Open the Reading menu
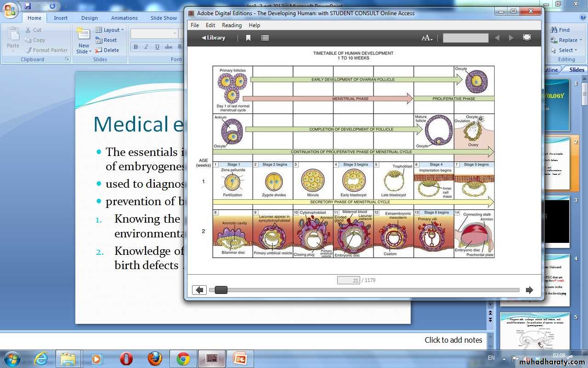 (x=232, y=25)
